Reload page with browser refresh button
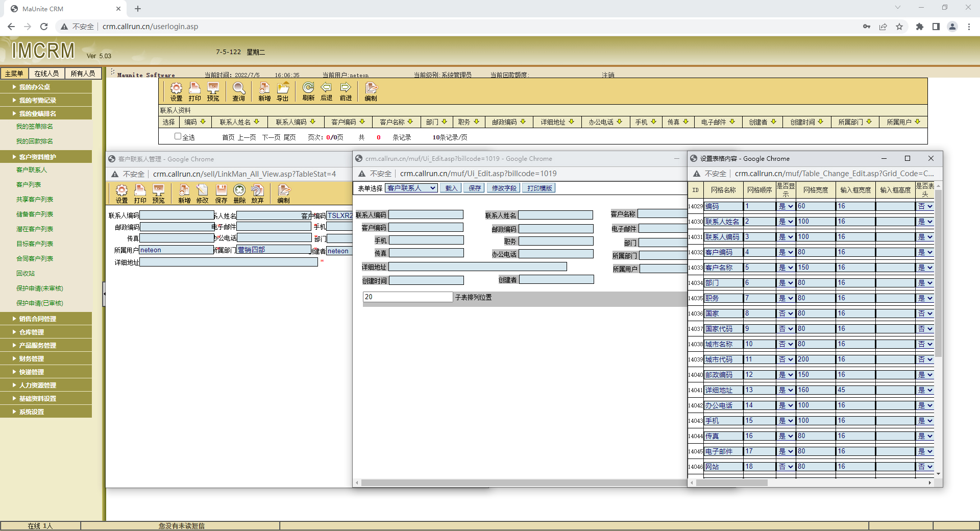The image size is (980, 531). pyautogui.click(x=44, y=27)
